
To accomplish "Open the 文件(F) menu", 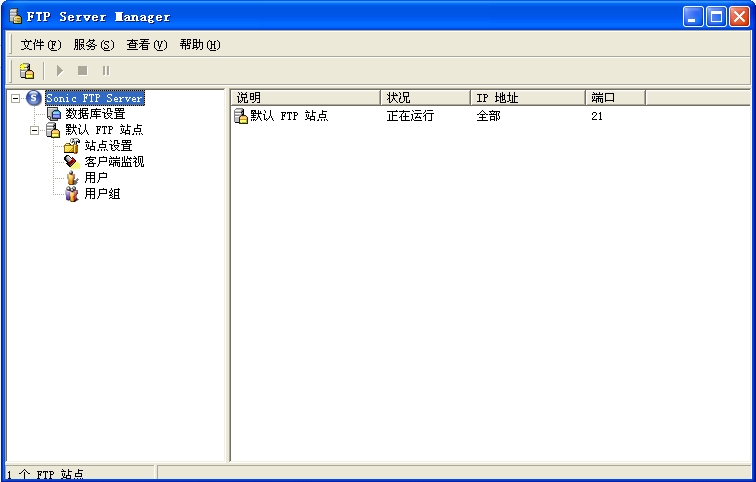I will pos(40,45).
